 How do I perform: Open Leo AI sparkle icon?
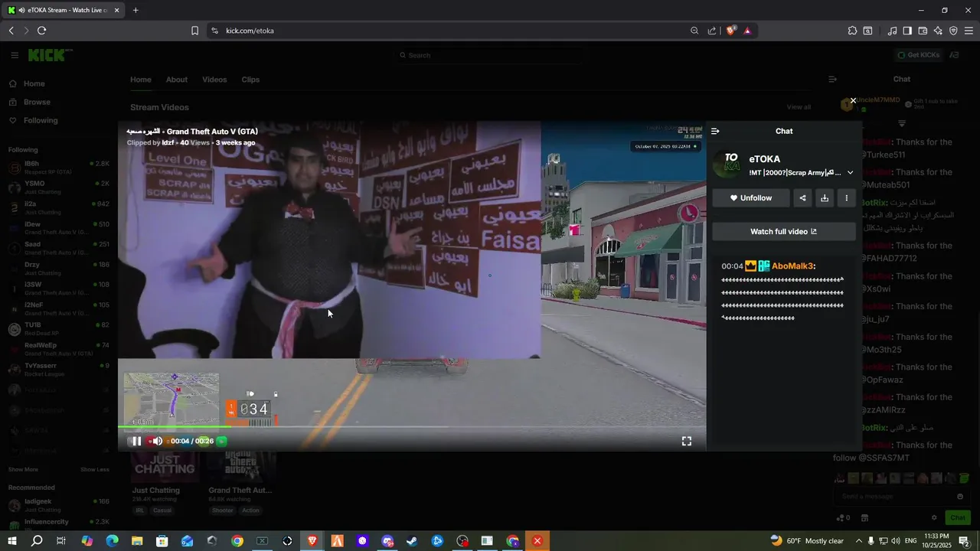coord(938,31)
